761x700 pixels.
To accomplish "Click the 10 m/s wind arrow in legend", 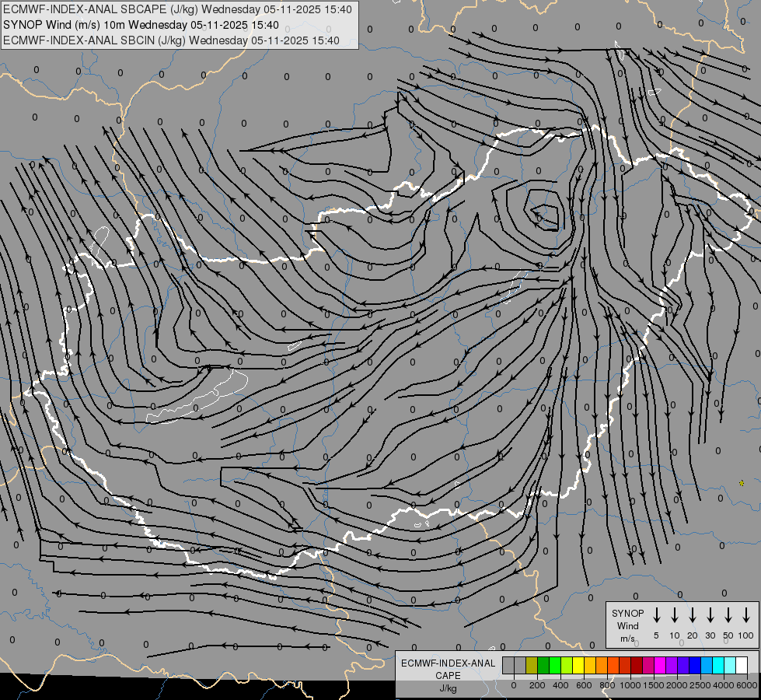I will pyautogui.click(x=674, y=615).
